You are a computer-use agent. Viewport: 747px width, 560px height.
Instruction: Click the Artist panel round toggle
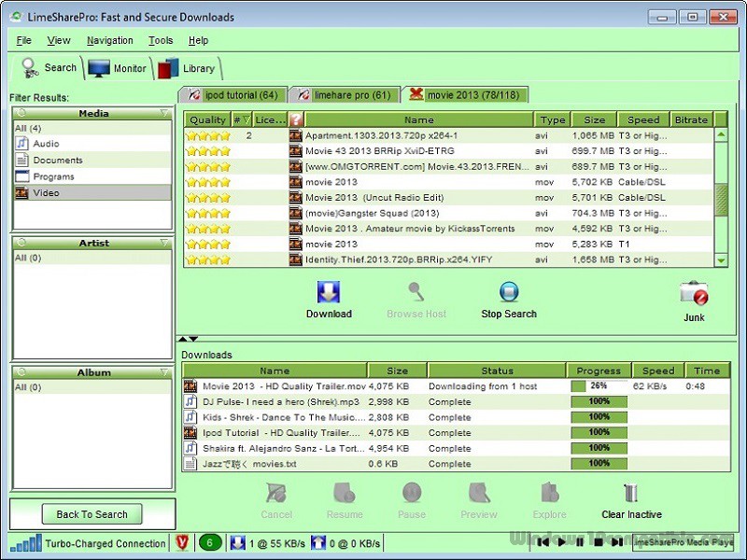click(x=21, y=243)
